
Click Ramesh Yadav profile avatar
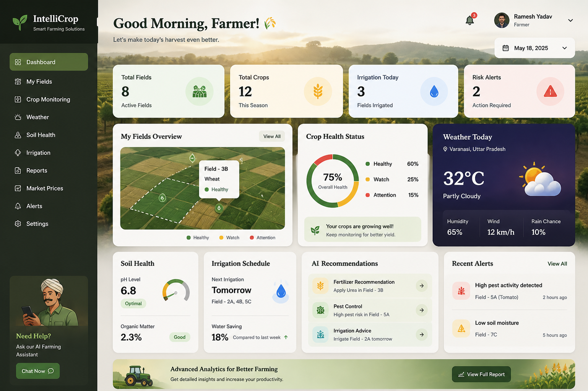pos(502,20)
